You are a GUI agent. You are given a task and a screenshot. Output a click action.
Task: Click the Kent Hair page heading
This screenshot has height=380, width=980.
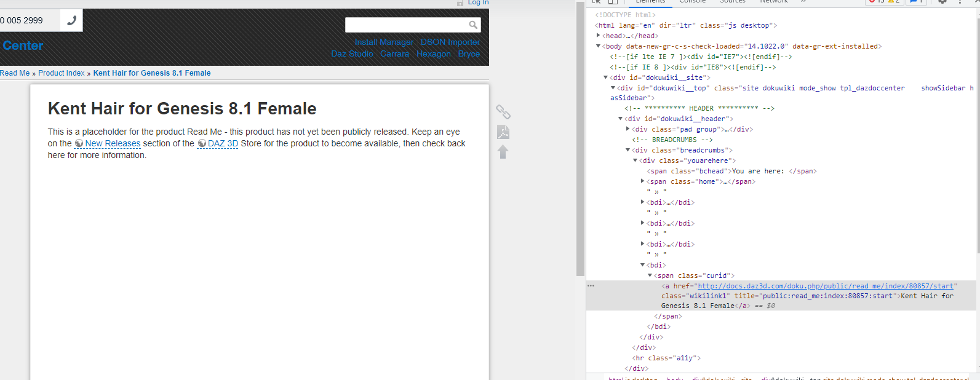coord(182,109)
